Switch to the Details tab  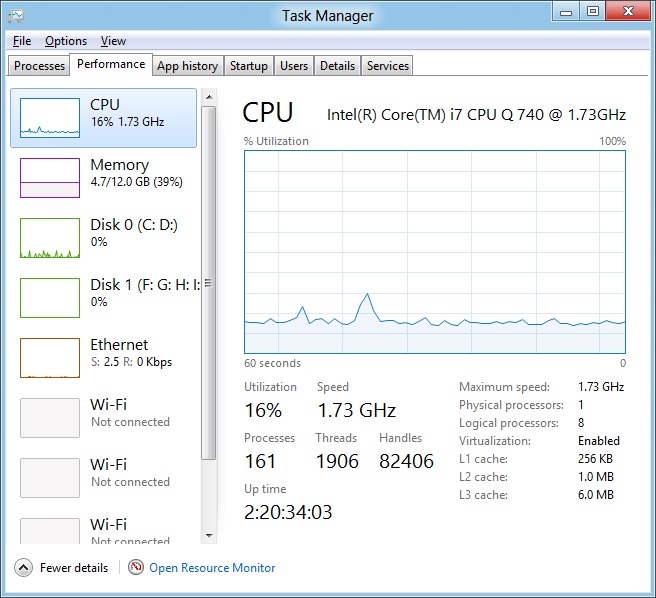(337, 66)
